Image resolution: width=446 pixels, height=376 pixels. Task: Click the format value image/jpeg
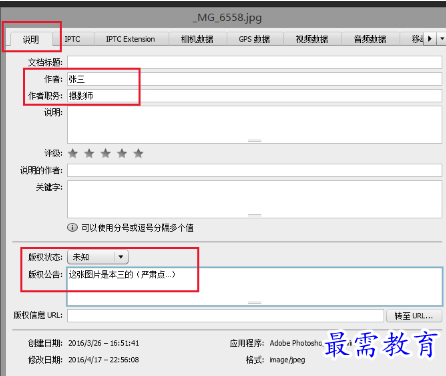click(x=287, y=360)
